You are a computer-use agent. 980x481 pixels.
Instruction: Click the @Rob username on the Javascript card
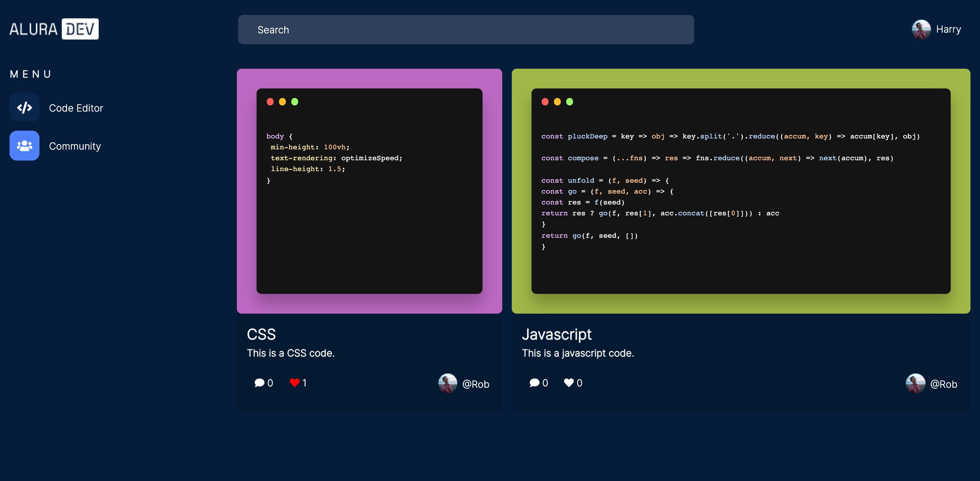coord(943,384)
